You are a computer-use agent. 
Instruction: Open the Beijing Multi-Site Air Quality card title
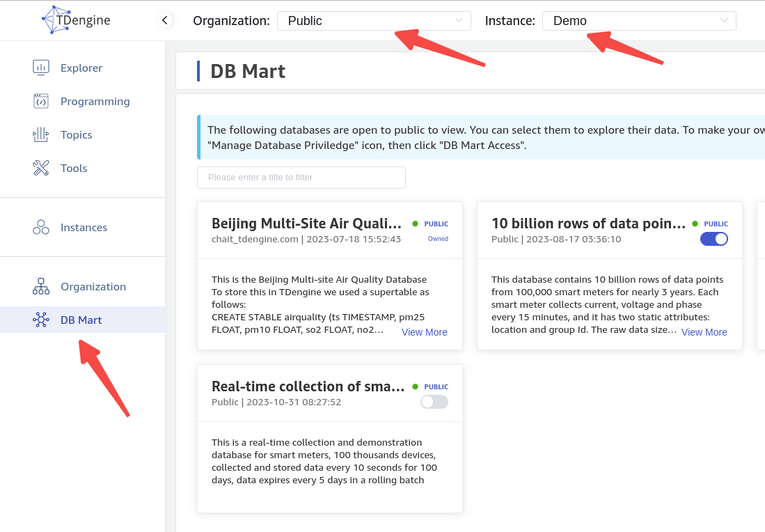pos(306,224)
